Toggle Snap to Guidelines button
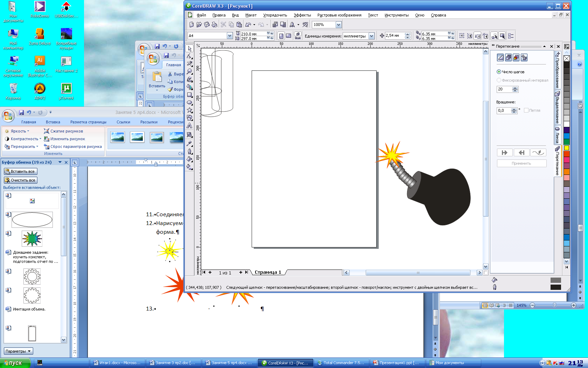 pos(470,36)
